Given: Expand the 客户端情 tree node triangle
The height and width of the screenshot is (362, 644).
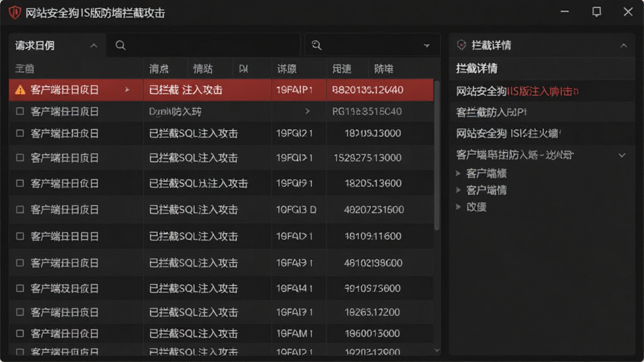Looking at the screenshot, I should 458,190.
